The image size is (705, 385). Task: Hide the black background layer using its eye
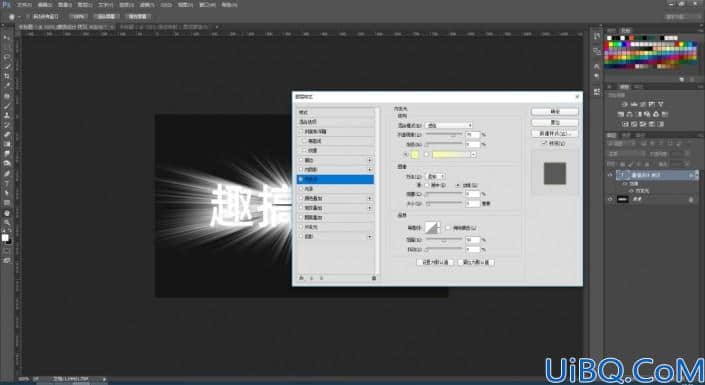click(610, 199)
